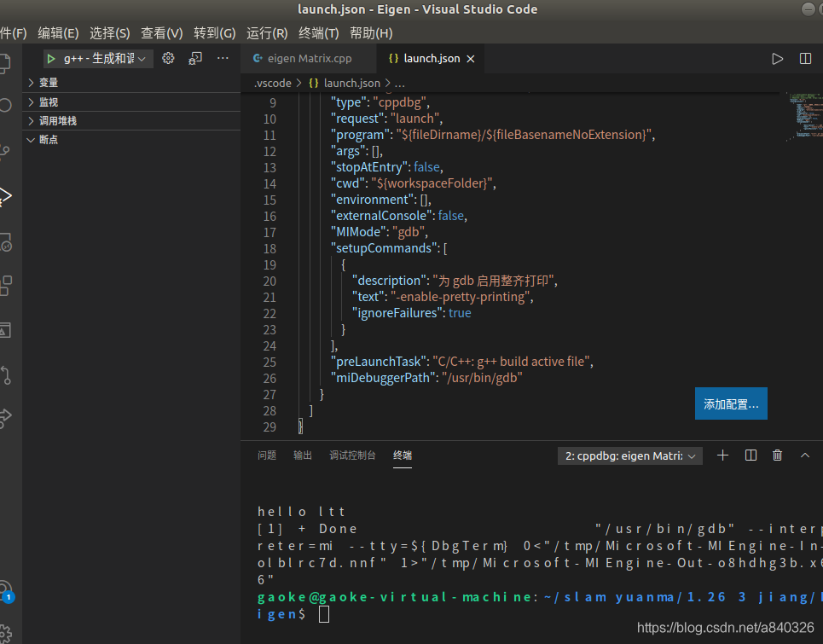
Task: Collapse the 断点 (Breakpoints) section
Action: pyautogui.click(x=131, y=140)
